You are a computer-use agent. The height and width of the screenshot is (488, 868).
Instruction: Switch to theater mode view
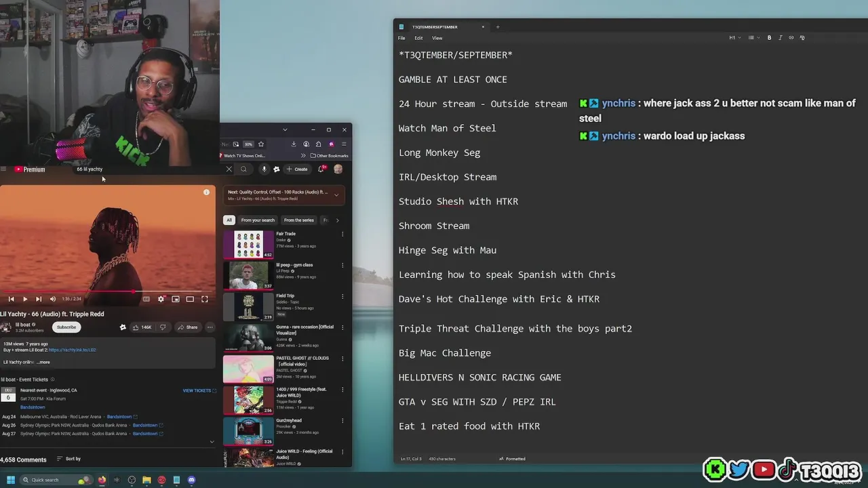190,299
